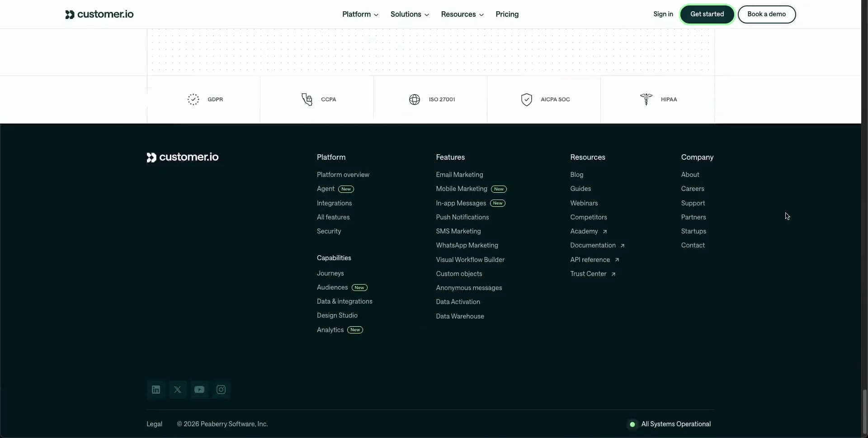Screen dimensions: 868x438
Task: Click the Capabilities section heading
Action: pos(334,258)
